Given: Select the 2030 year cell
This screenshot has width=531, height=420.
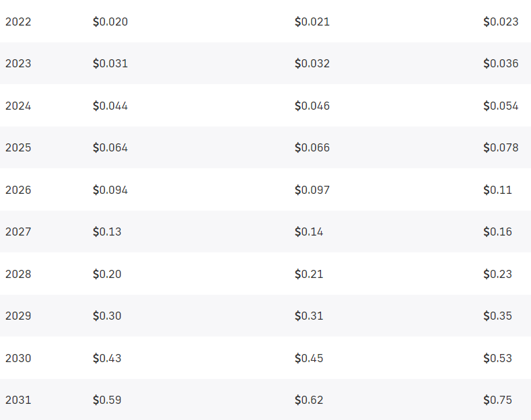Looking at the screenshot, I should click(x=18, y=358).
